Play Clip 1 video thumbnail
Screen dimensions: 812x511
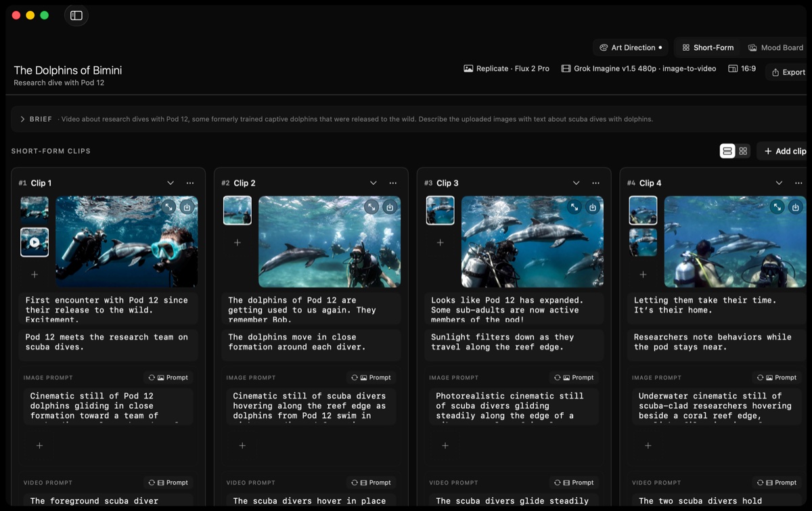pyautogui.click(x=35, y=242)
